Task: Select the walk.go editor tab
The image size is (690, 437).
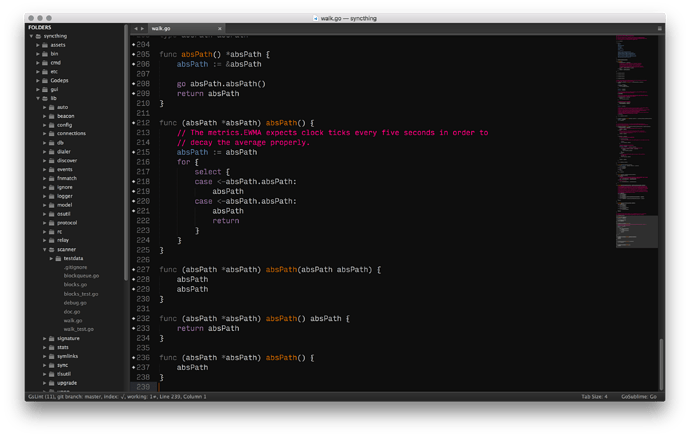Action: (185, 29)
